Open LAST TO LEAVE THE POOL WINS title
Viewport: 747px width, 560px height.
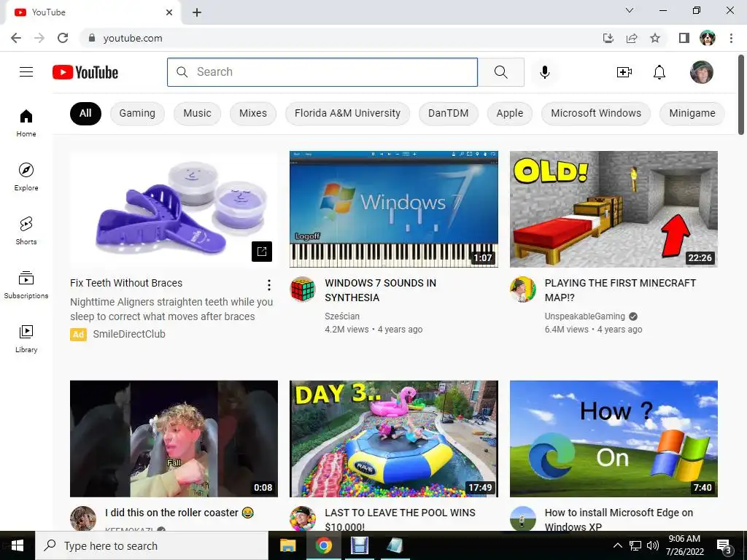[400, 519]
